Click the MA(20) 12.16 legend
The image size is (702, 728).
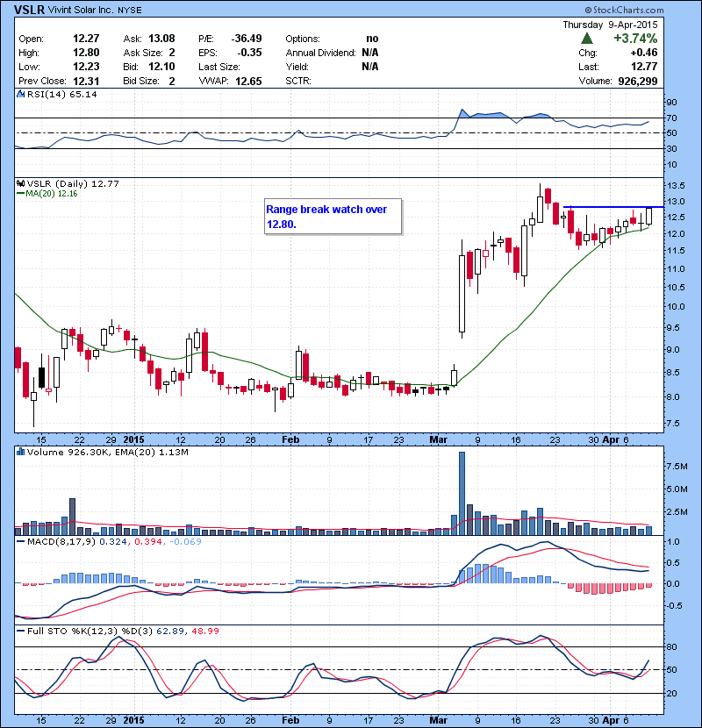pyautogui.click(x=47, y=194)
